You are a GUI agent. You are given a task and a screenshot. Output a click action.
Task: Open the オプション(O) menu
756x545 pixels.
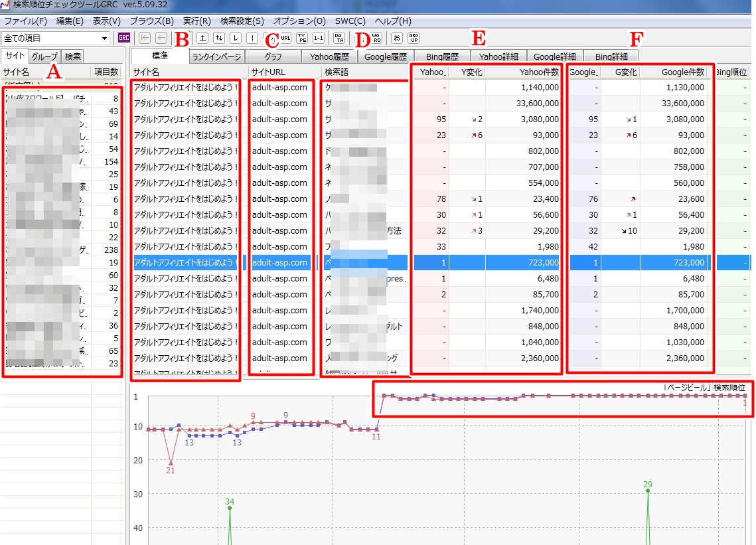pyautogui.click(x=299, y=21)
